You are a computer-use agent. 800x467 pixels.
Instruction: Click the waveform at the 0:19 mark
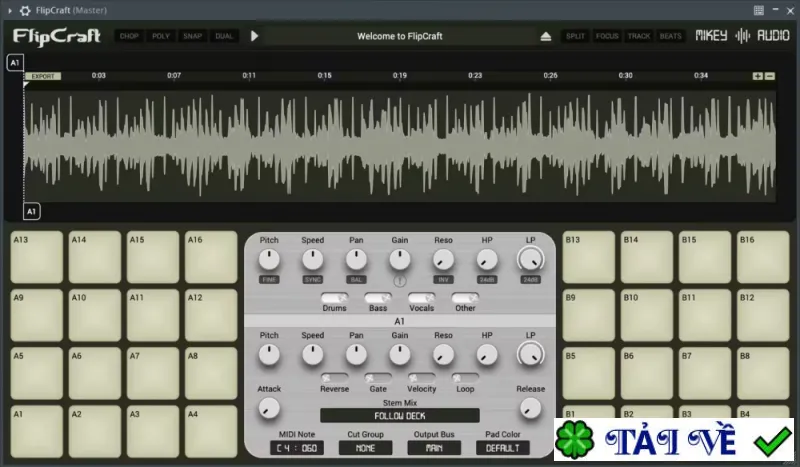point(400,145)
